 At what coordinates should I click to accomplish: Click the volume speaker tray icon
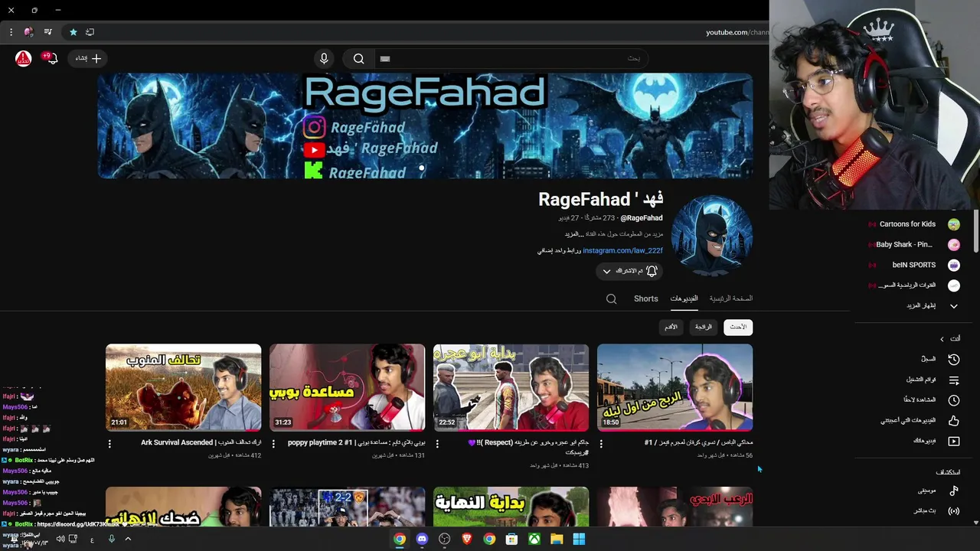60,539
